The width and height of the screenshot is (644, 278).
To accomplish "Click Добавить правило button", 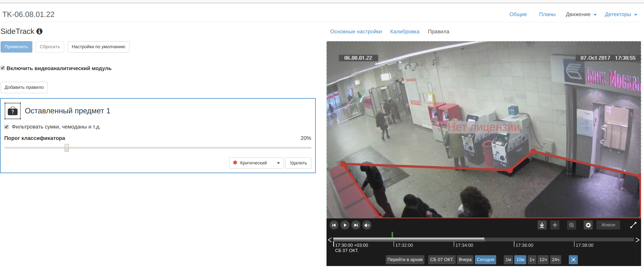I will 24,87.
